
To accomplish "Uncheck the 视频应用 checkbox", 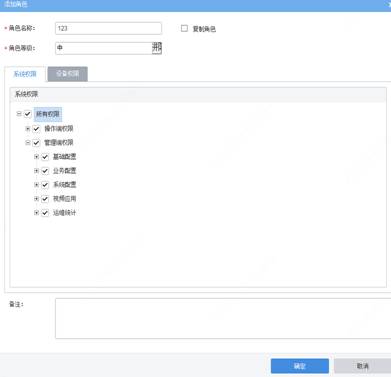I will (45, 199).
